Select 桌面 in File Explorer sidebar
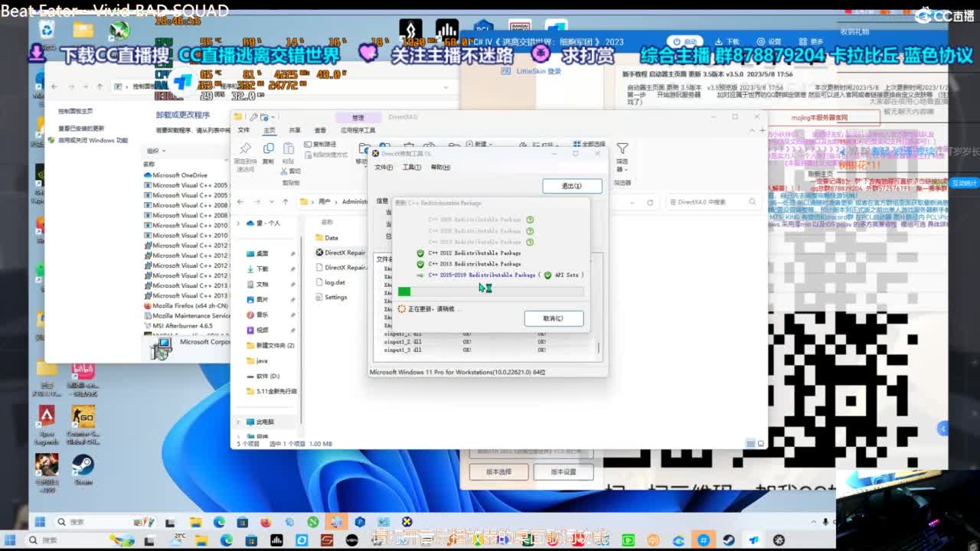The height and width of the screenshot is (551, 980). click(x=263, y=253)
